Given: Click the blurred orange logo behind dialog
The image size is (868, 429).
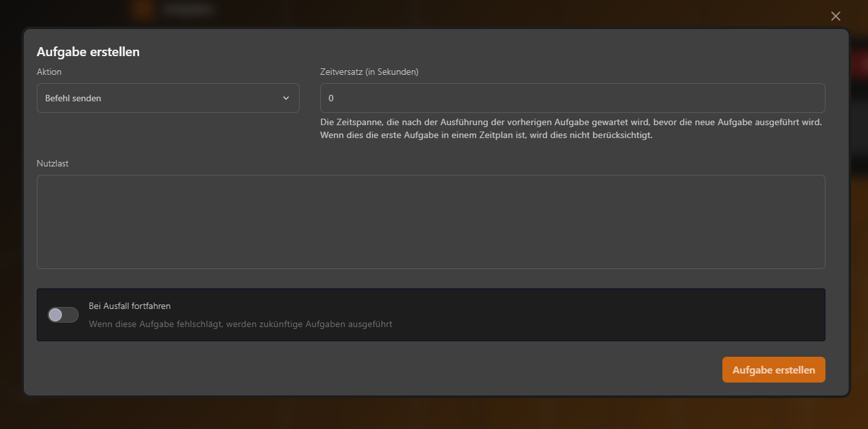Looking at the screenshot, I should (x=142, y=10).
